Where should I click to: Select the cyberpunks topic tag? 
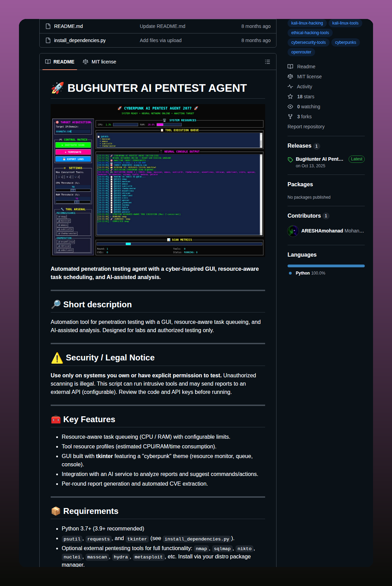[x=345, y=42]
